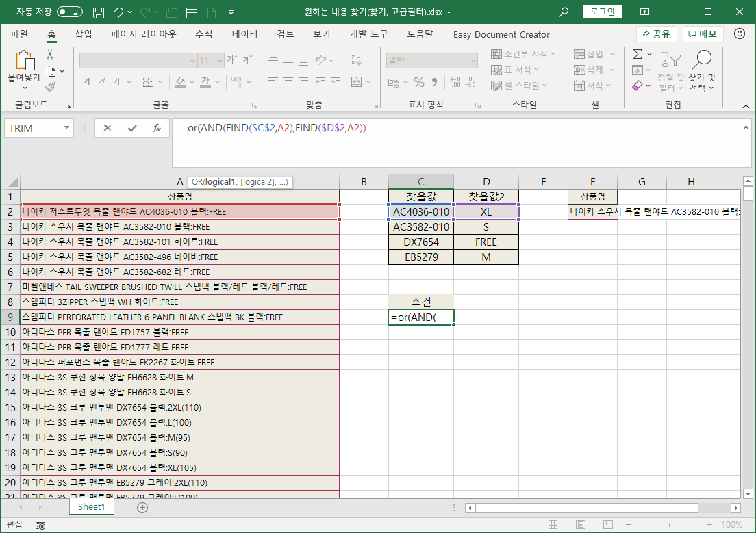The image size is (756, 533).
Task: Open Quick Access Toolbar customize dropdown
Action: click(x=231, y=12)
